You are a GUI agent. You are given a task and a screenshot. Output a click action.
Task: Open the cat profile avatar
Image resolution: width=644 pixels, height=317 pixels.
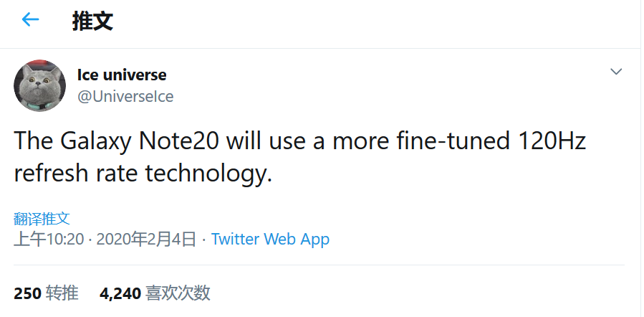[x=40, y=86]
